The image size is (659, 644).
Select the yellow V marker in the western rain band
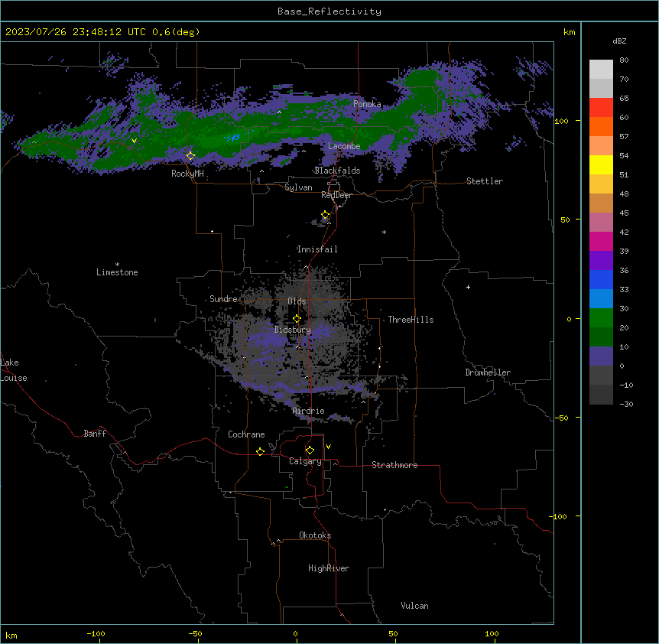click(x=134, y=141)
